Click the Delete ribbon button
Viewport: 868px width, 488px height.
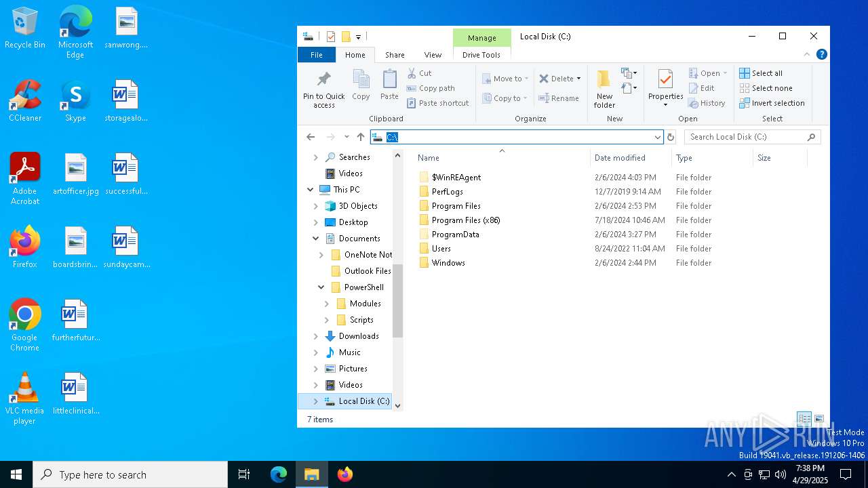coord(556,79)
